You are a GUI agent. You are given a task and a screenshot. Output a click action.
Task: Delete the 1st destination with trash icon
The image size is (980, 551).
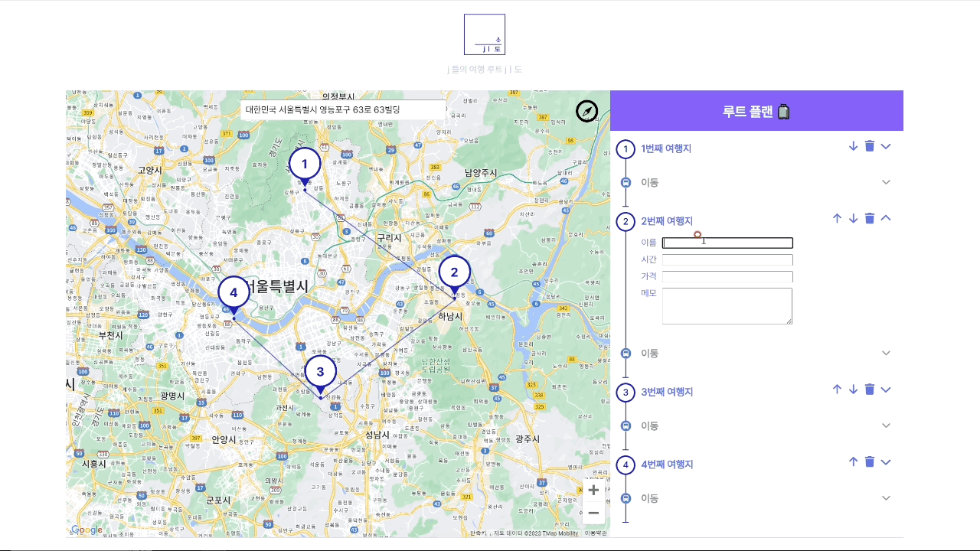coord(870,146)
